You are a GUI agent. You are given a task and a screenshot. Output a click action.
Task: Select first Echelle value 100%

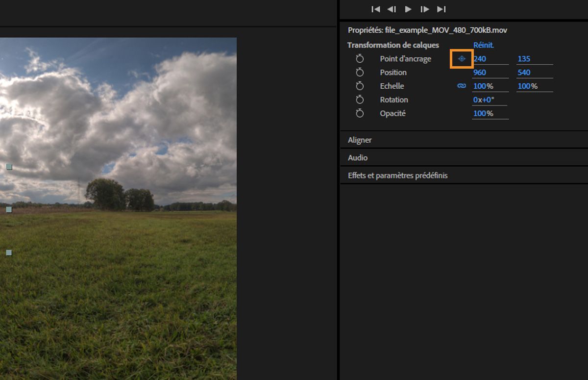483,86
